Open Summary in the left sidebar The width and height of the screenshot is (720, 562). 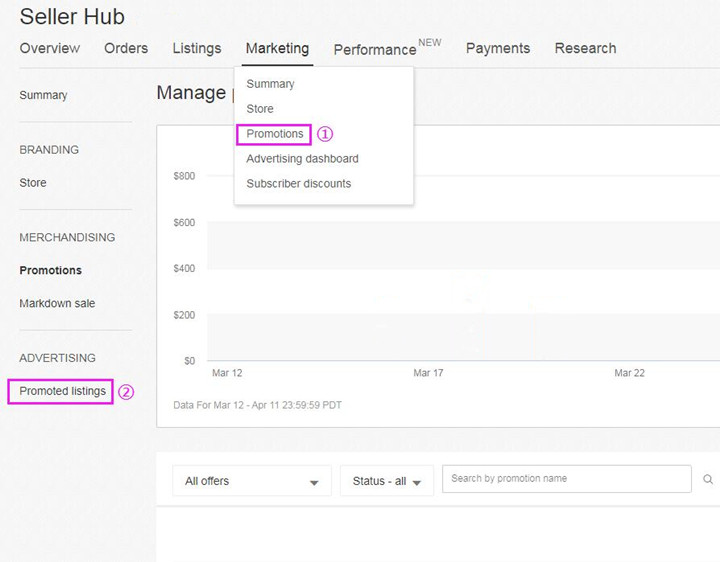pos(43,96)
